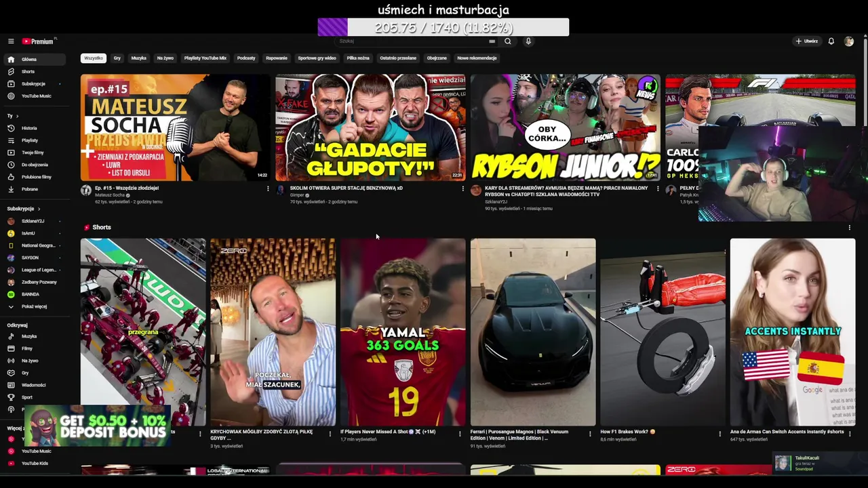Image resolution: width=868 pixels, height=488 pixels.
Task: Select the Piłka nożna chip
Action: pyautogui.click(x=358, y=58)
